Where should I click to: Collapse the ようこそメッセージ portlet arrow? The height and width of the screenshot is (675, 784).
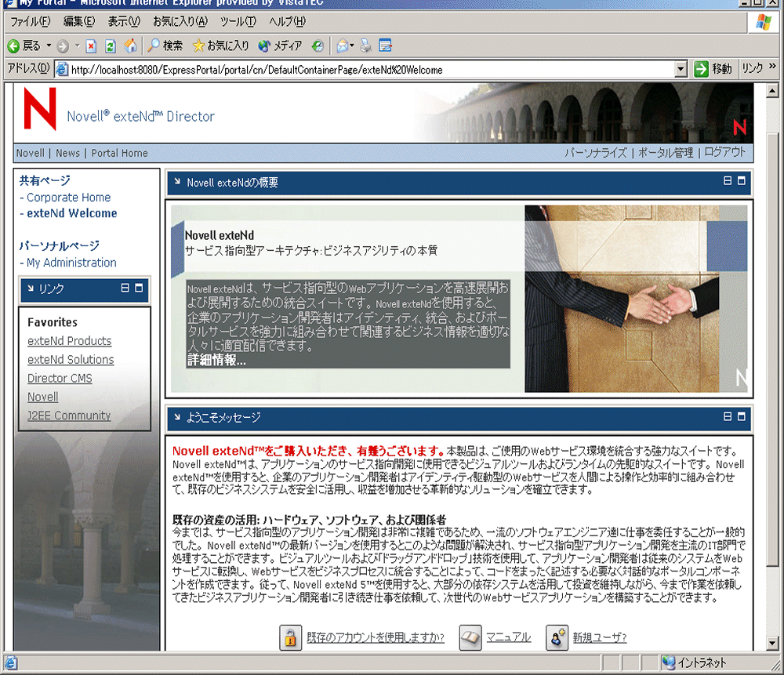point(177,416)
